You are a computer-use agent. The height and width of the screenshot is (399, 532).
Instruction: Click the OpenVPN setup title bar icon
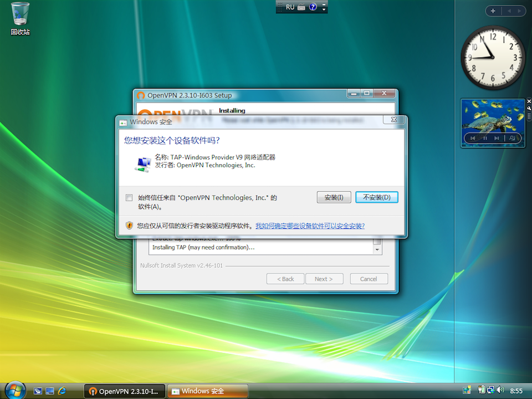point(141,96)
